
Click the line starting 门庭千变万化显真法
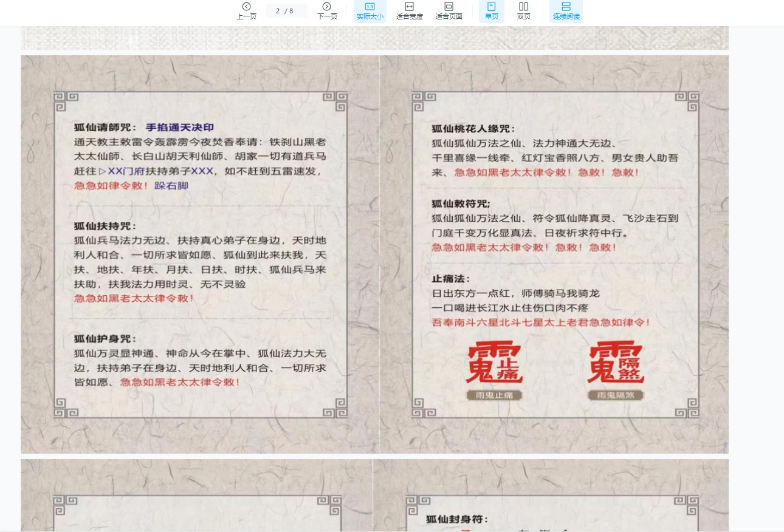[530, 233]
